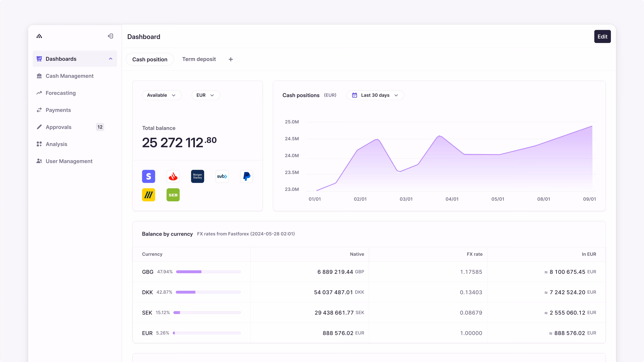Click the Stripe bank logo icon

coord(148,176)
